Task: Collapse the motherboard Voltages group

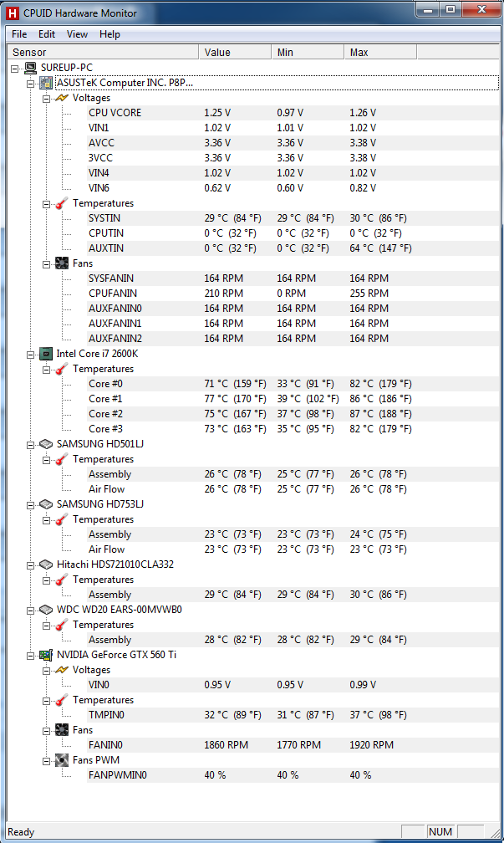Action: pyautogui.click(x=46, y=99)
